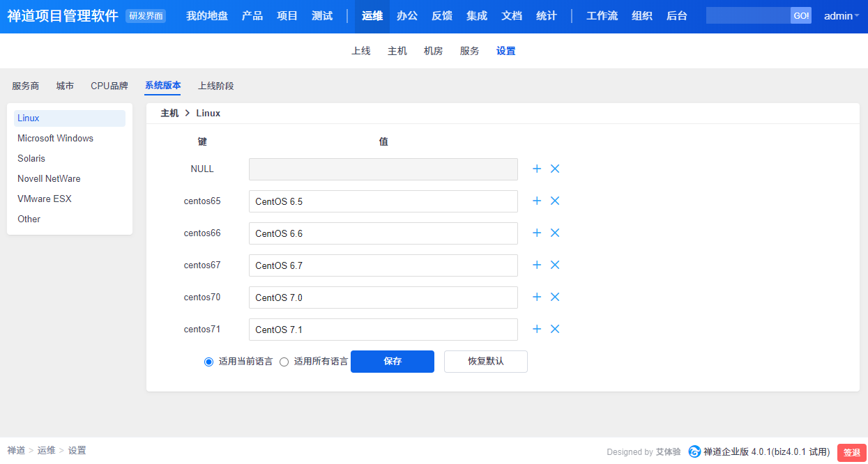Screen dimensions: 868x464
Task: Add a row after centos66
Action: click(x=537, y=233)
